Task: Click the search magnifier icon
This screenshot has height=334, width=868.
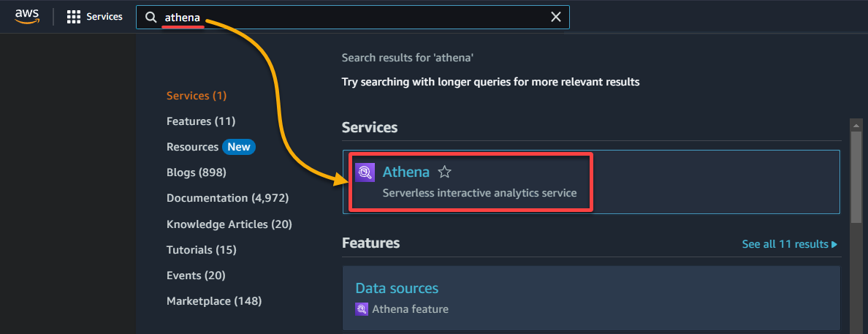Action: [x=151, y=17]
